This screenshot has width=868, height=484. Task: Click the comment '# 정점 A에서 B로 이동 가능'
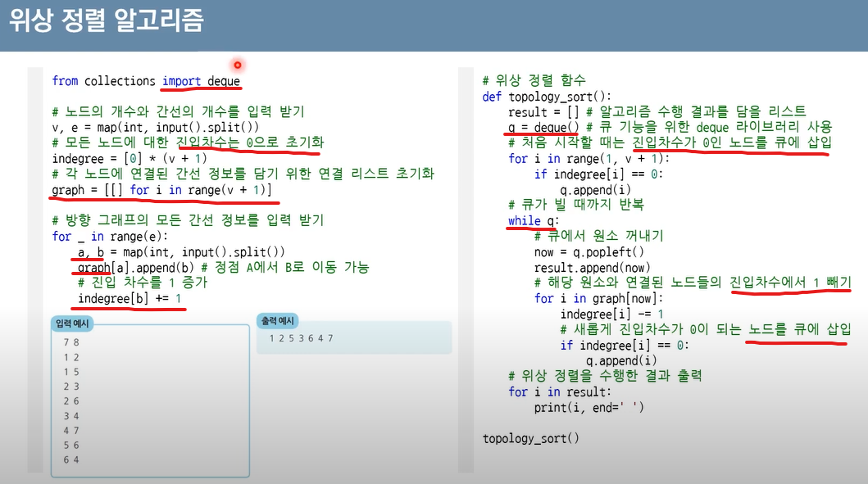coord(284,268)
